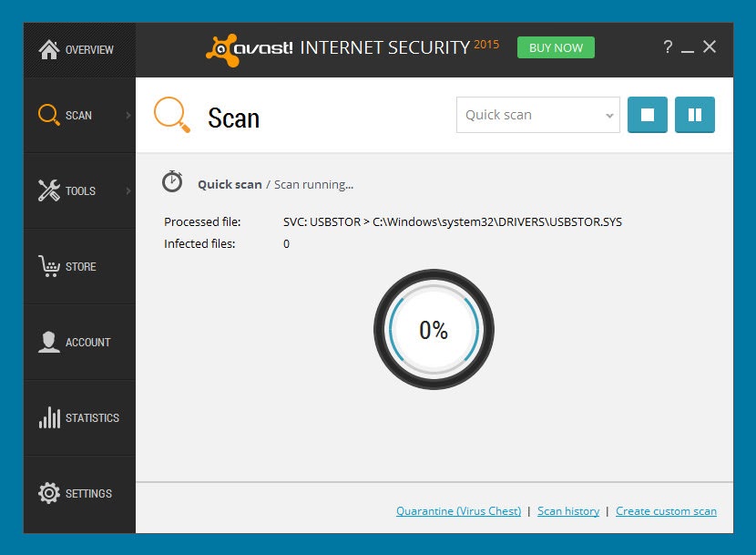Open the Scan history link

click(x=568, y=511)
